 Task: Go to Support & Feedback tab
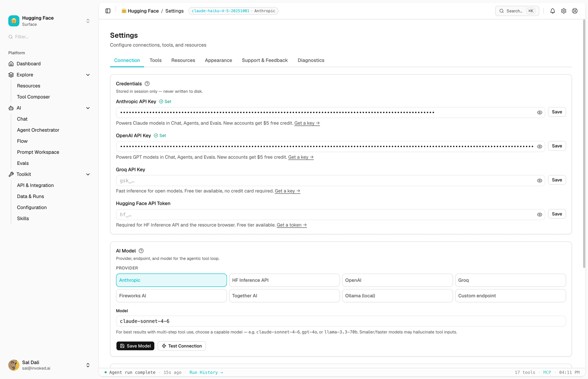pyautogui.click(x=265, y=60)
